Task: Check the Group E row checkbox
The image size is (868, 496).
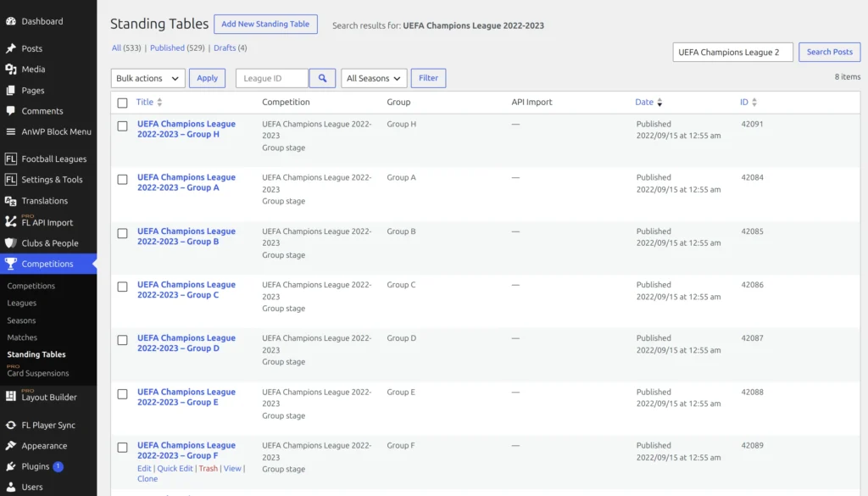Action: 122,394
